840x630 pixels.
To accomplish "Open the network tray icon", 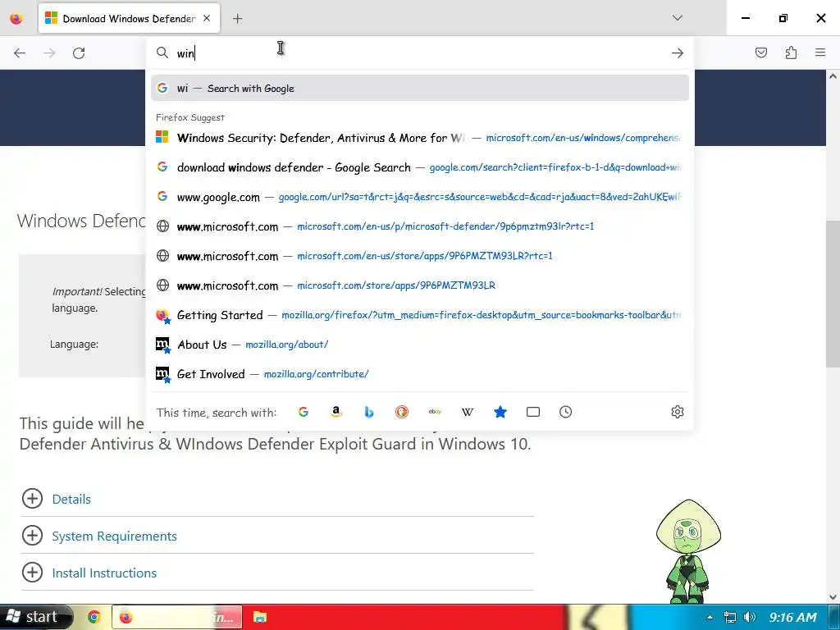I will [x=729, y=617].
